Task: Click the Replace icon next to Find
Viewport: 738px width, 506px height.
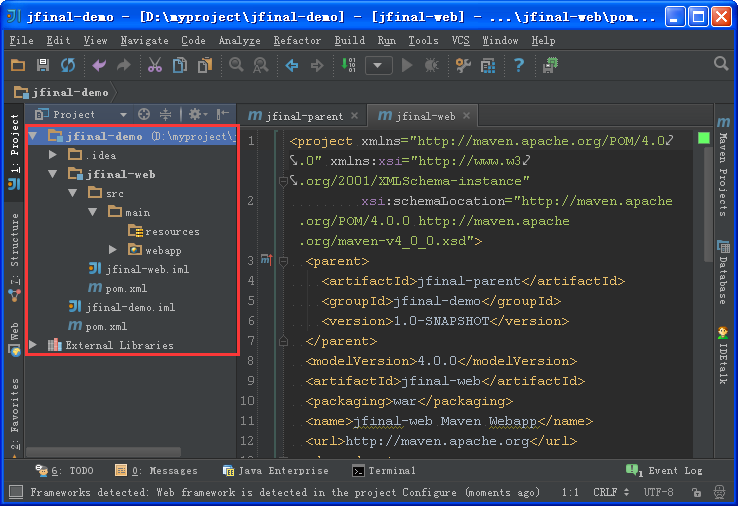Action: pyautogui.click(x=261, y=65)
